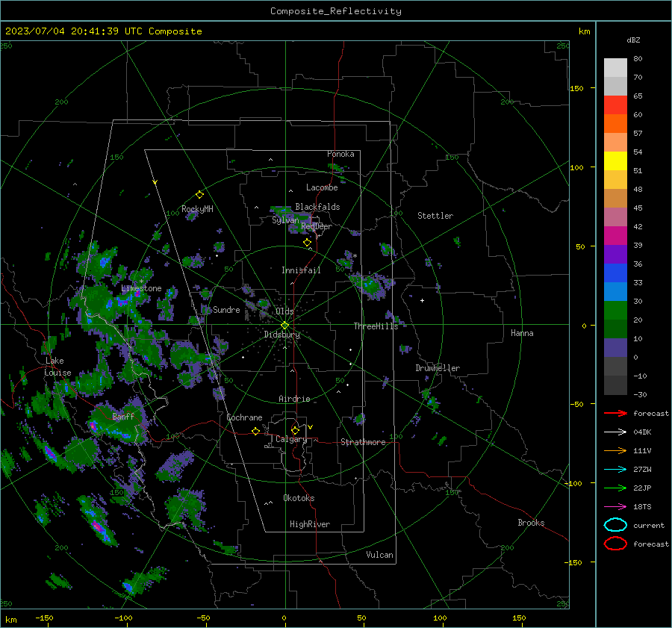Select the red 65 dBZ color swatch
Screen dimensions: 672x628
[615, 105]
